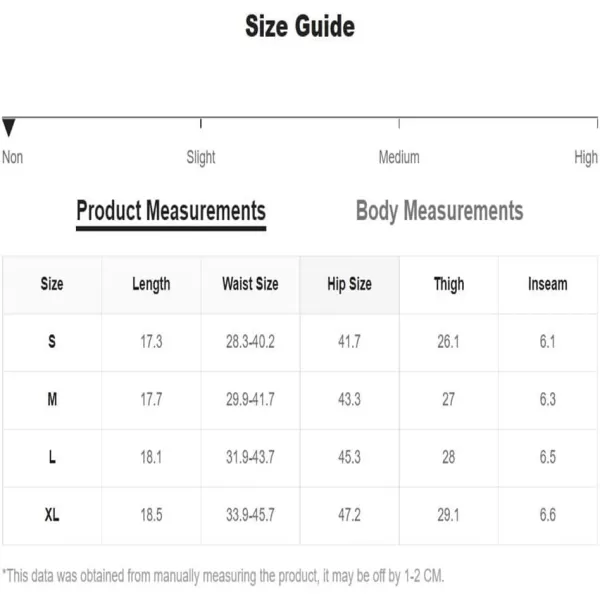Switch to the Body Measurements tab
The height and width of the screenshot is (600, 600).
click(x=439, y=211)
